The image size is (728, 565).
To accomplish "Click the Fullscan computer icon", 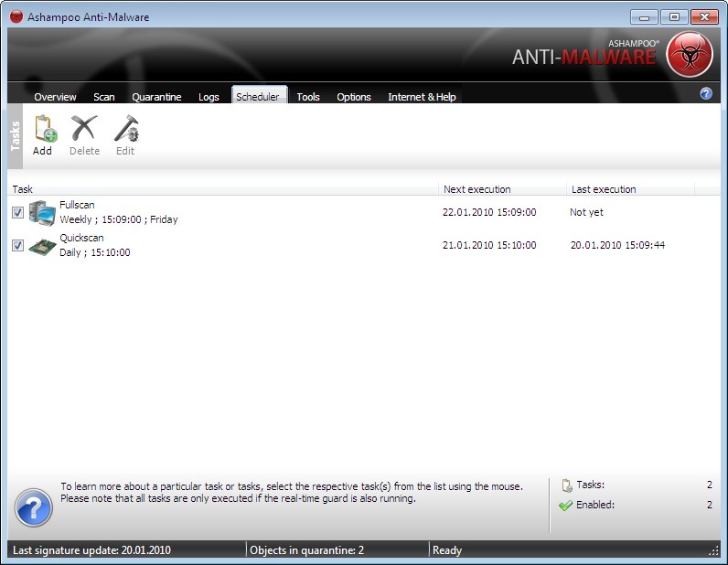I will click(x=42, y=213).
